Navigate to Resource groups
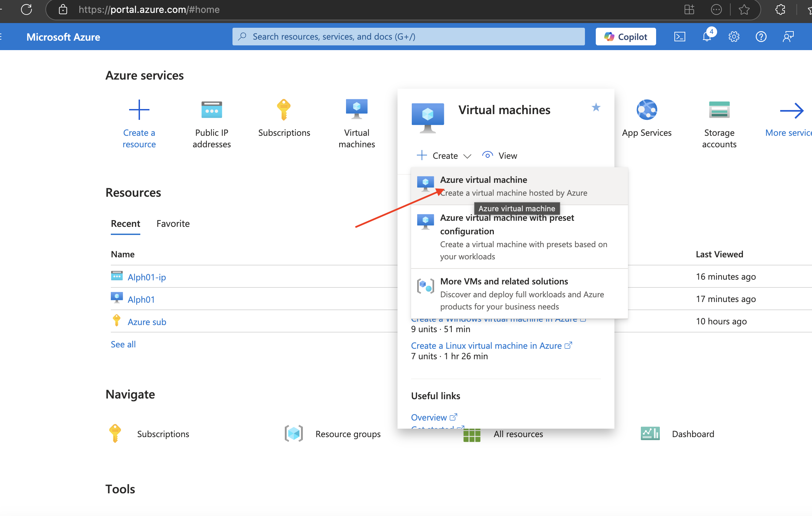 [333, 434]
